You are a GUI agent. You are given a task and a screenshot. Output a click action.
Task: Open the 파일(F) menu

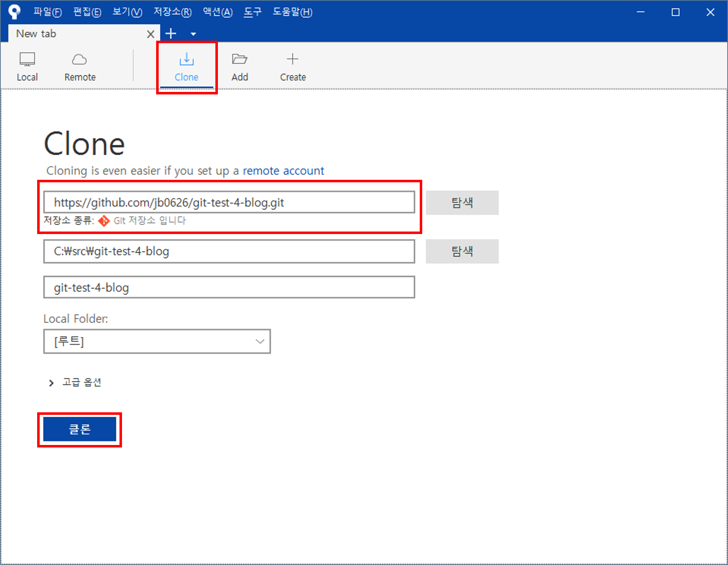48,12
